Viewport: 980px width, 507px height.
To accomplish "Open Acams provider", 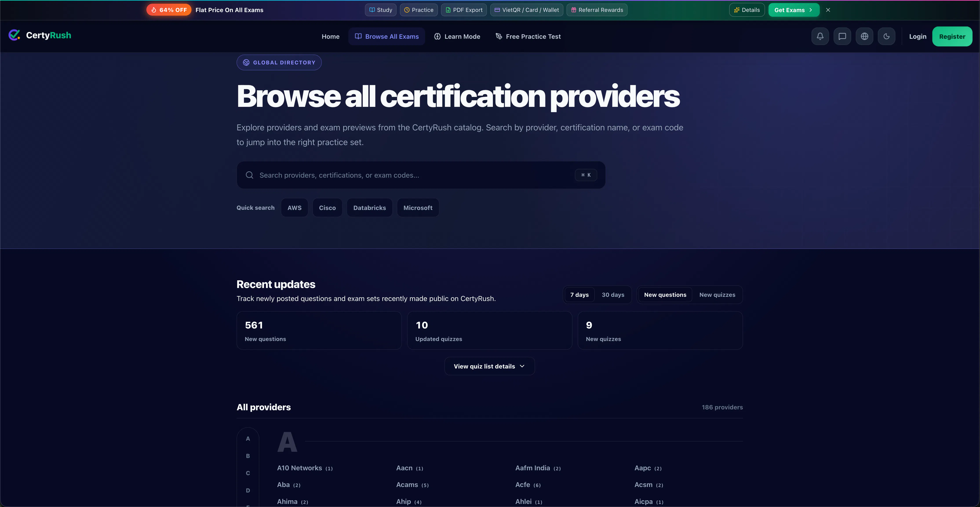I will pyautogui.click(x=412, y=485).
